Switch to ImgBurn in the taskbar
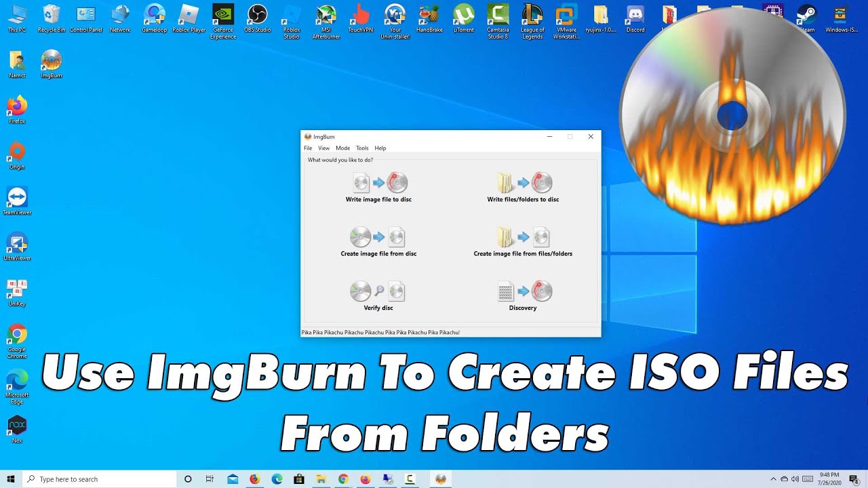This screenshot has width=868, height=488. (441, 479)
